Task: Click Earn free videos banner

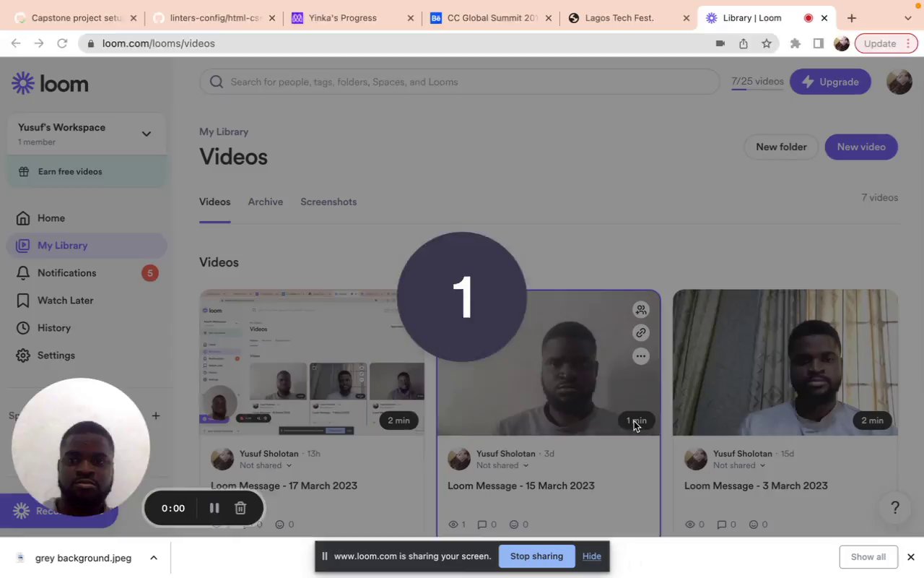Action: coord(87,172)
